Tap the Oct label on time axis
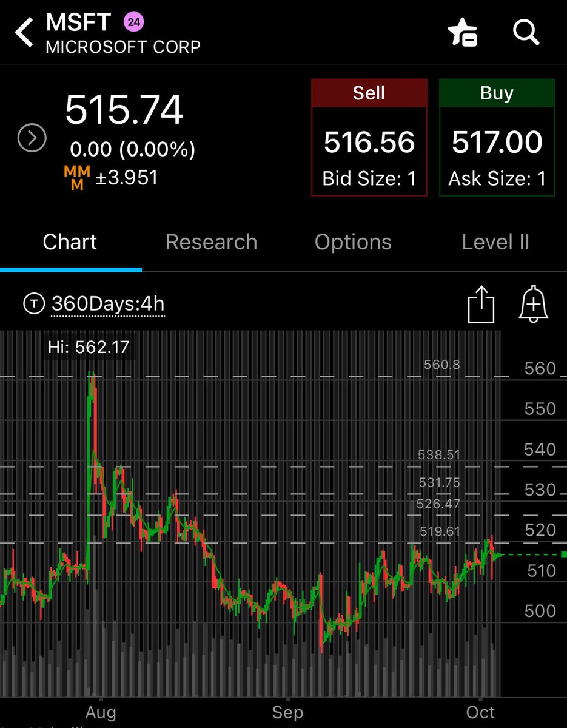 [480, 712]
